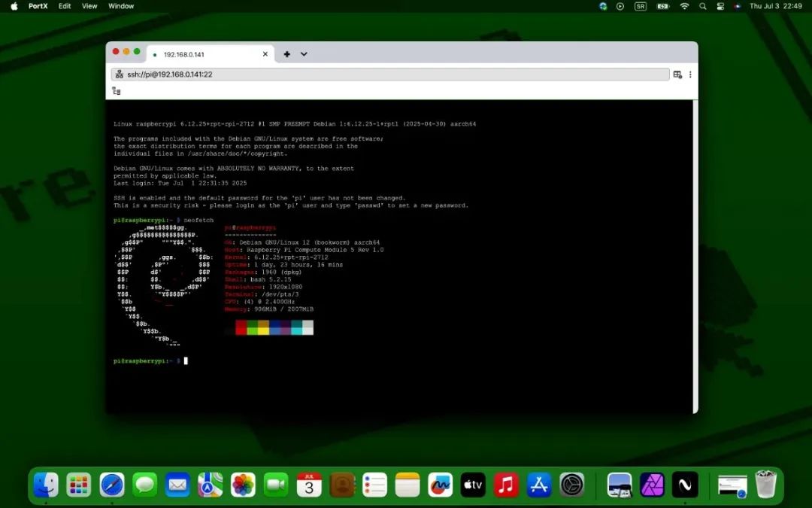Open the View menu

89,6
